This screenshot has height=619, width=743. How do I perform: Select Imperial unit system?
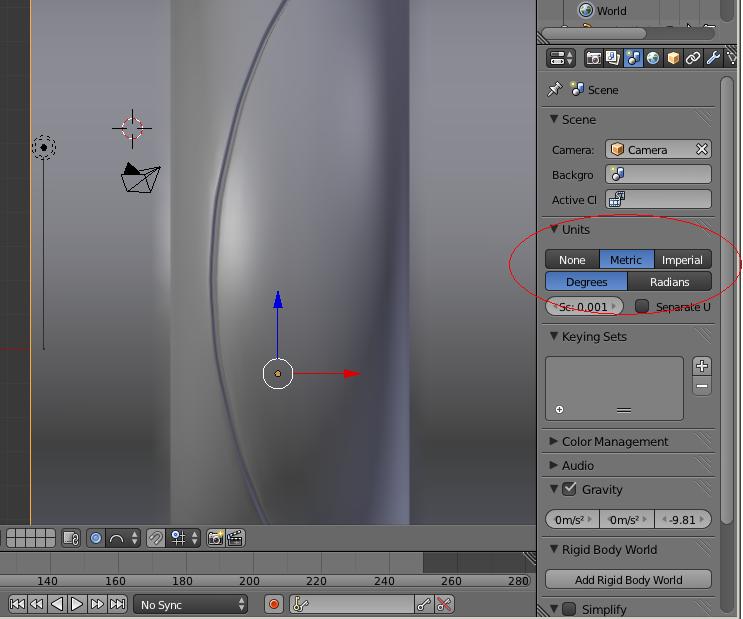(682, 259)
